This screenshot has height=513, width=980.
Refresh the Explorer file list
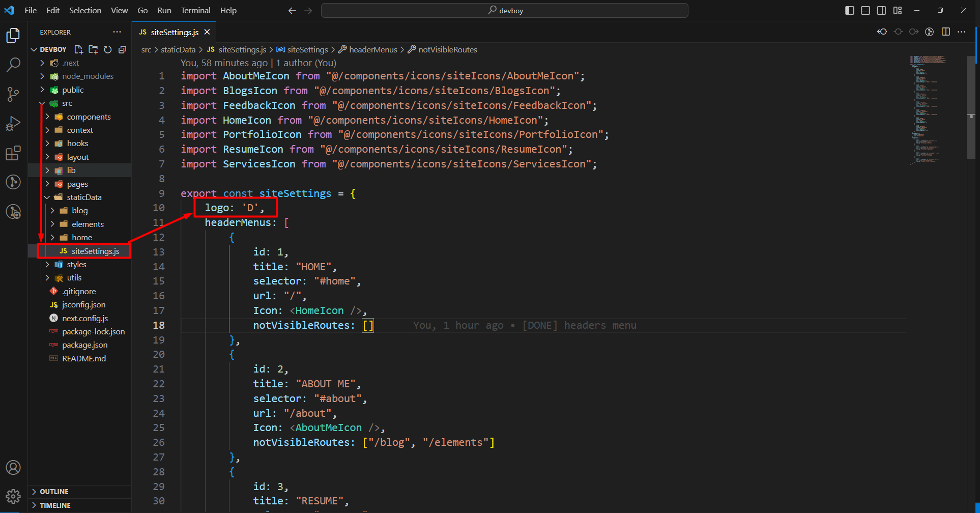tap(107, 49)
